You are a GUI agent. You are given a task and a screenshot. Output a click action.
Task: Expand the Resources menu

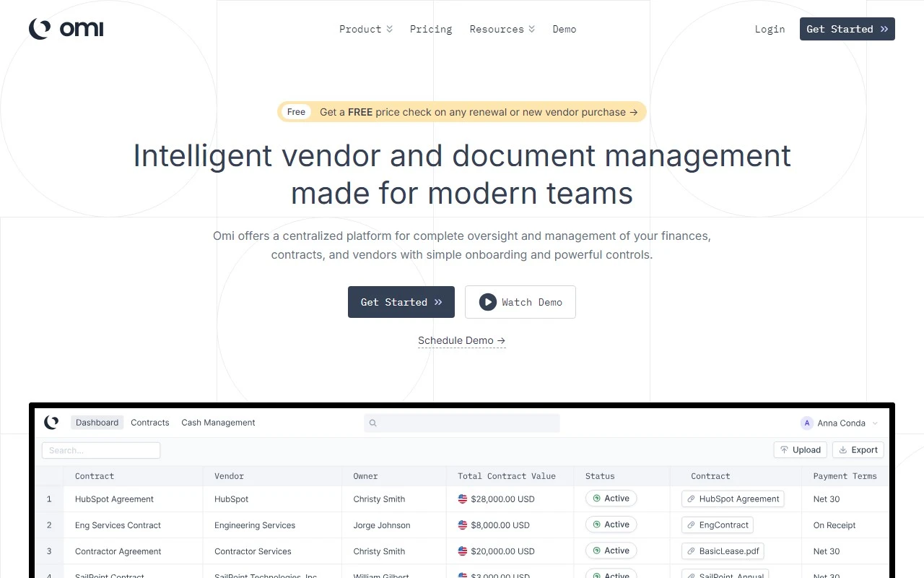(x=502, y=29)
